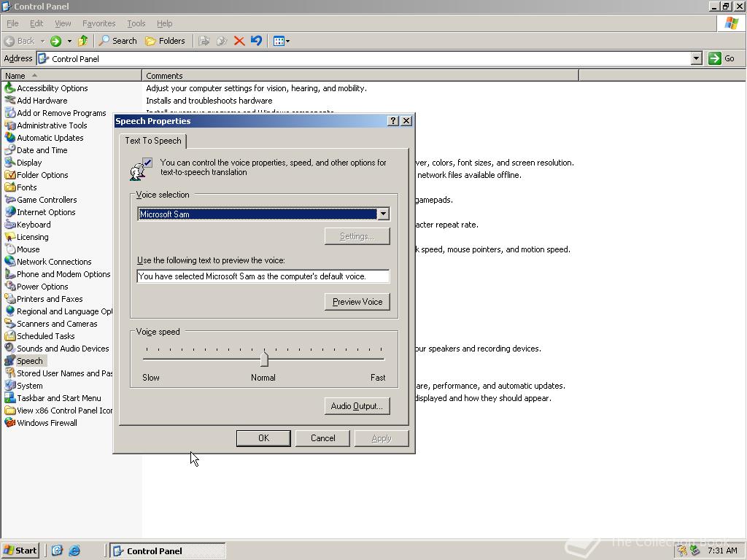The image size is (747, 560).
Task: Select the Automatic Updates icon
Action: coord(10,137)
